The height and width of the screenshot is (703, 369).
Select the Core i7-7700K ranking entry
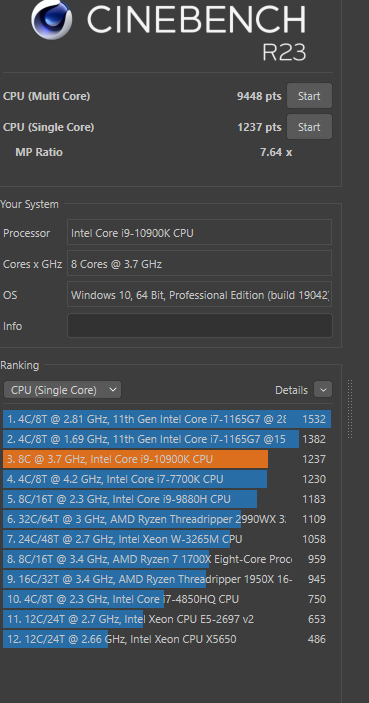click(x=167, y=479)
